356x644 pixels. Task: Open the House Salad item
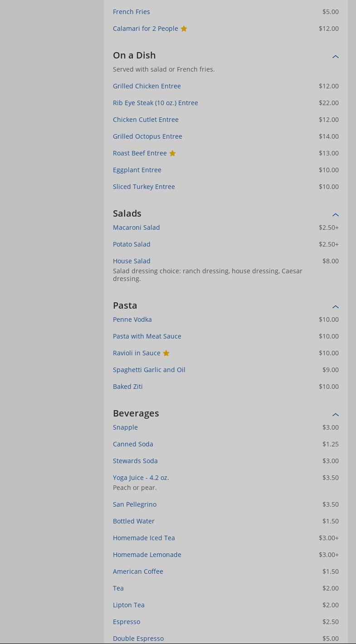(132, 261)
